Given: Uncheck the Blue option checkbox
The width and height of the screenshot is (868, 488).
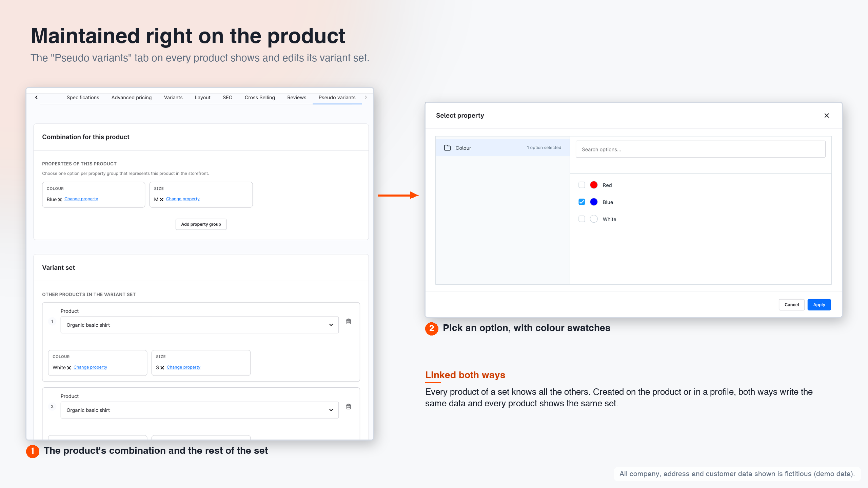Looking at the screenshot, I should 582,202.
